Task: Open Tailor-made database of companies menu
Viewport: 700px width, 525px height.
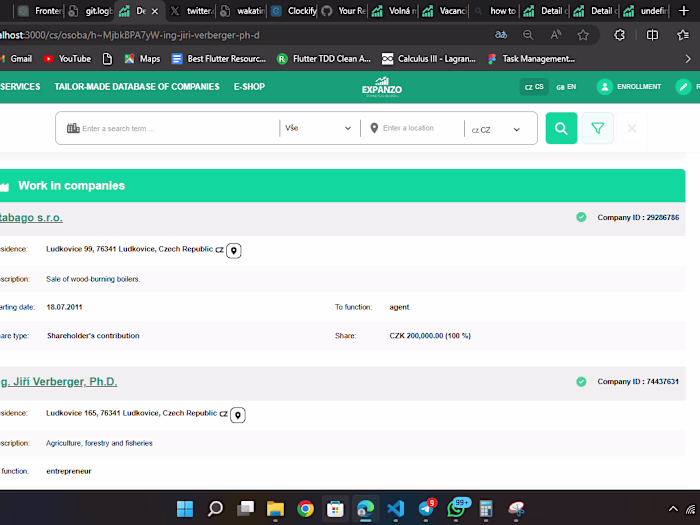Action: [137, 87]
